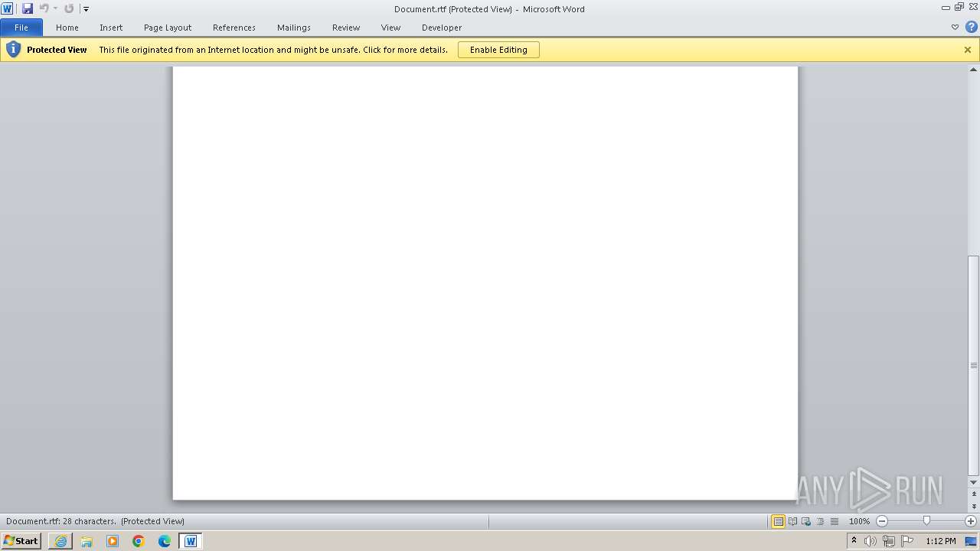Screen dimensions: 980x551
Task: Launch Microsoft Edge from the taskbar
Action: [x=165, y=541]
